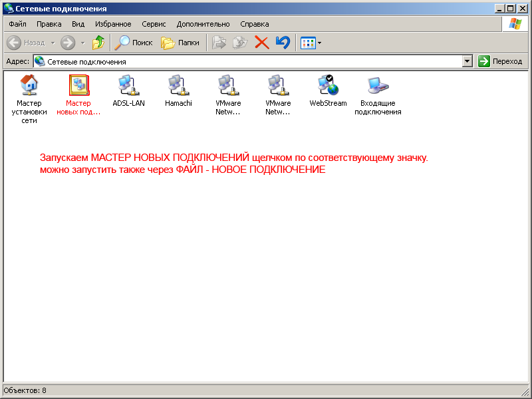Viewport: 532px width, 399px height.
Task: Open the Избранное menu
Action: pos(113,24)
